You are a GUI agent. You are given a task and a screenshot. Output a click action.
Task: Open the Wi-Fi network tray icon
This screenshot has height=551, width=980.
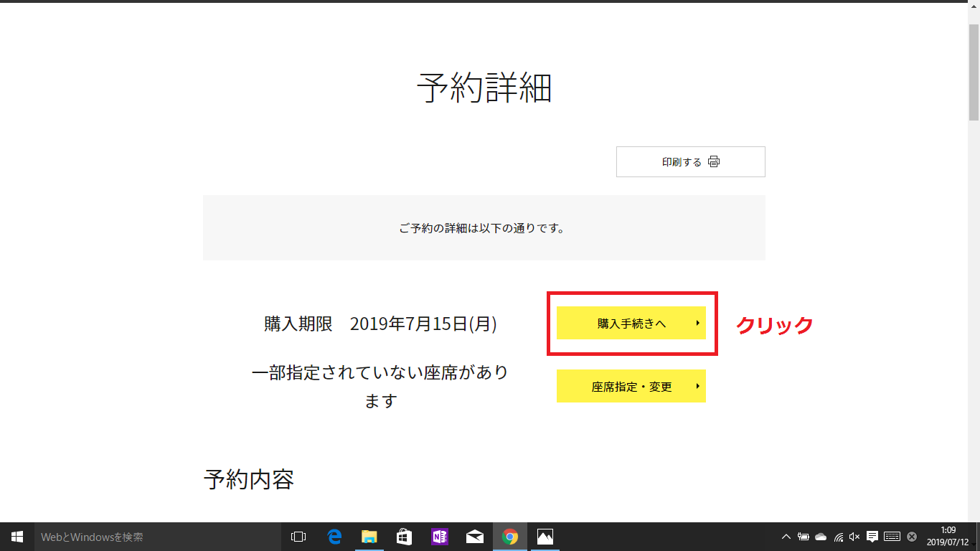pos(838,537)
